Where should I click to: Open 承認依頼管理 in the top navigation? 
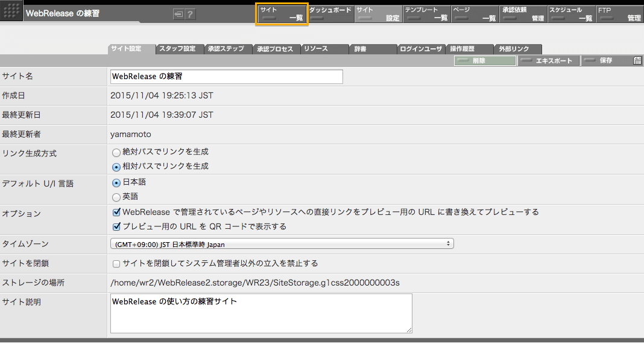point(523,14)
